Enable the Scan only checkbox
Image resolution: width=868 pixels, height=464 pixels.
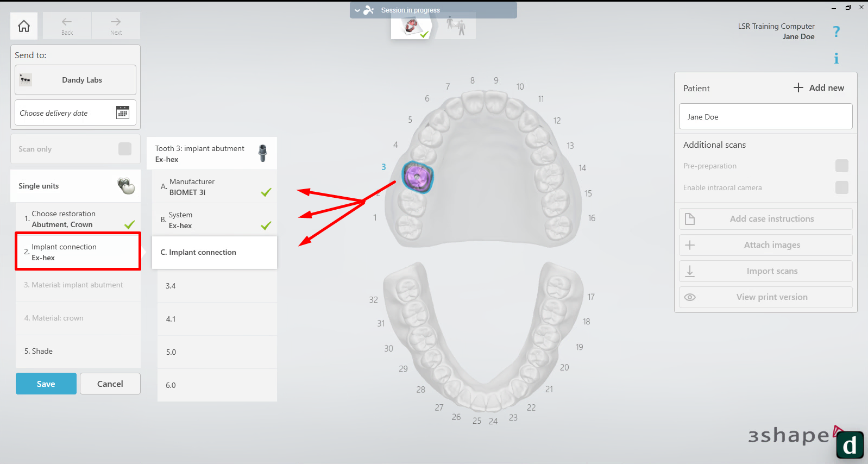click(x=125, y=149)
